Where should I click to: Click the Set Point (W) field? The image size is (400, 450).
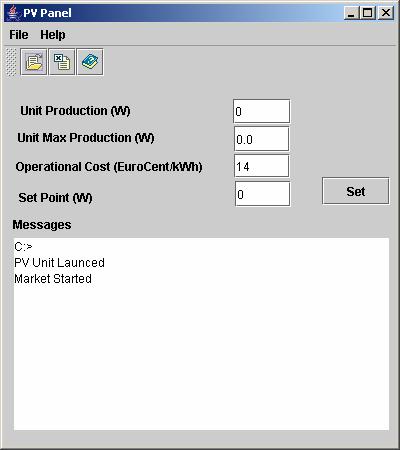click(x=263, y=194)
